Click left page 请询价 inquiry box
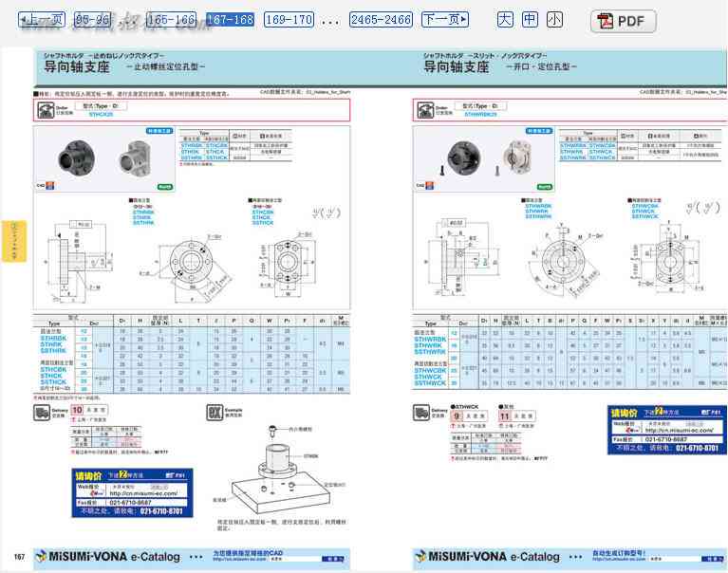This screenshot has width=728, height=573. (132, 492)
